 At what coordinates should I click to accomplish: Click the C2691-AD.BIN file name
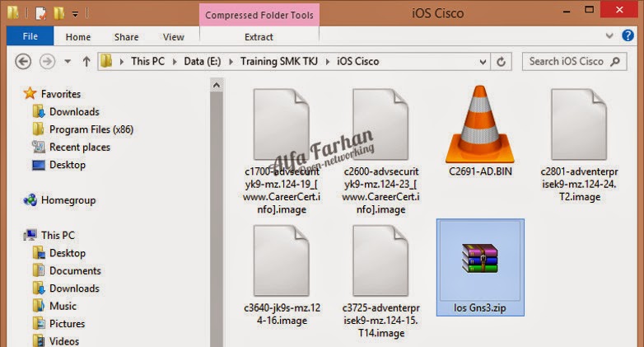[480, 171]
